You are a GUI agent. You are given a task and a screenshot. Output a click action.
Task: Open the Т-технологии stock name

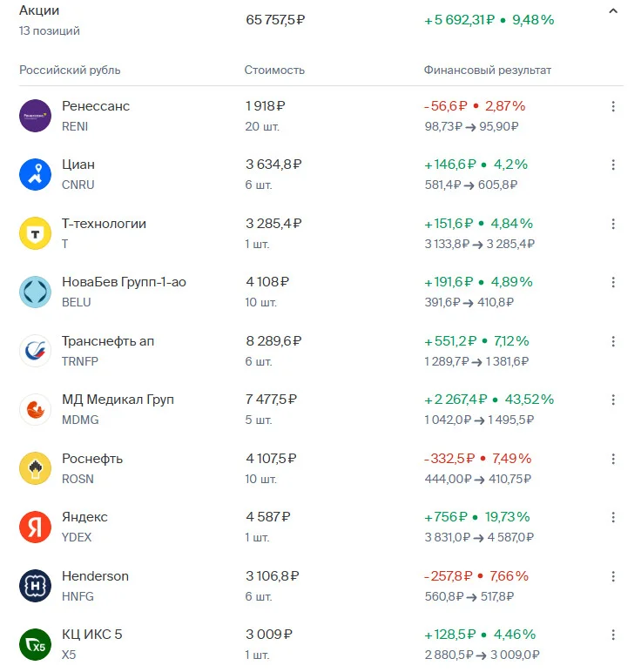tap(104, 224)
